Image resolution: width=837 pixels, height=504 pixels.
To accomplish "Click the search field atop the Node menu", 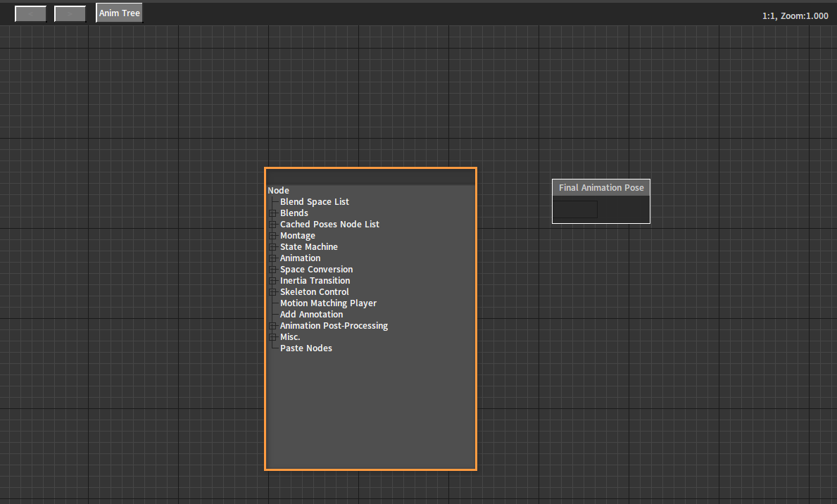I will pyautogui.click(x=370, y=177).
